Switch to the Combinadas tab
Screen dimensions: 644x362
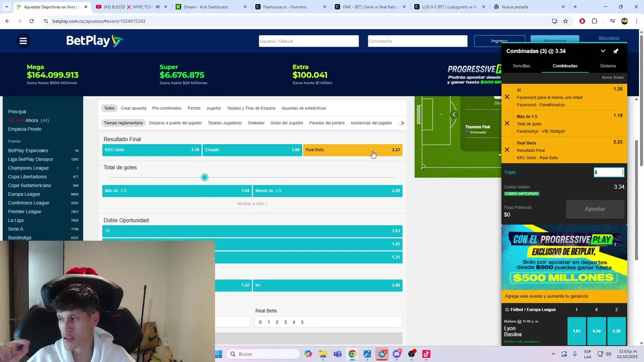click(565, 66)
